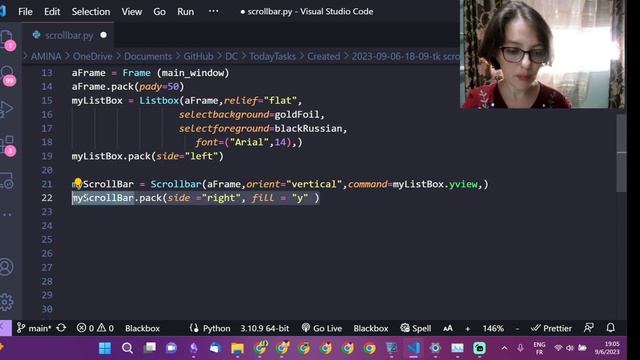640x360 pixels.
Task: Open the remote window indicator in the status bar
Action: (x=5, y=328)
